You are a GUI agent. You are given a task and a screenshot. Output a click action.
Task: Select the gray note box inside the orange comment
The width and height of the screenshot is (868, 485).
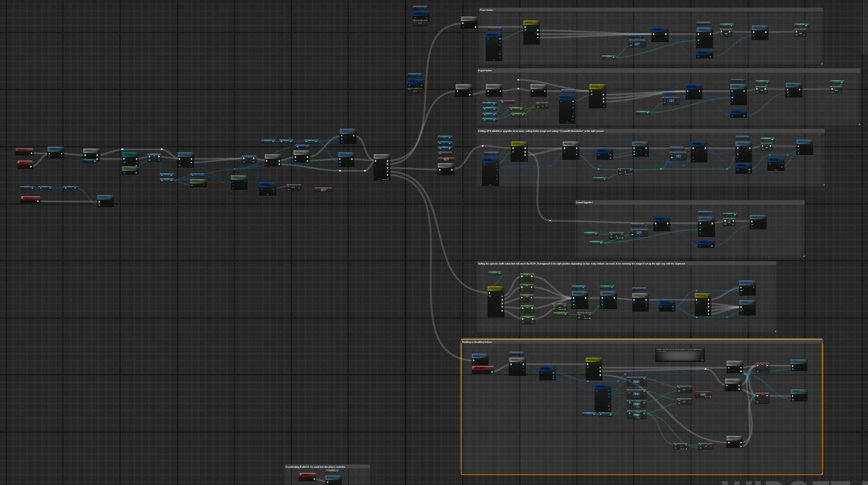(680, 355)
